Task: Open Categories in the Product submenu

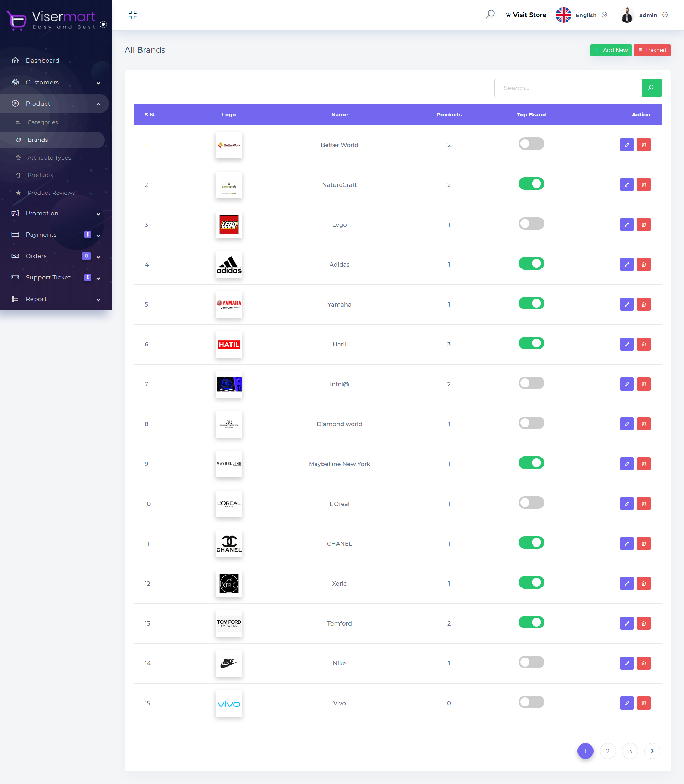Action: (x=43, y=122)
